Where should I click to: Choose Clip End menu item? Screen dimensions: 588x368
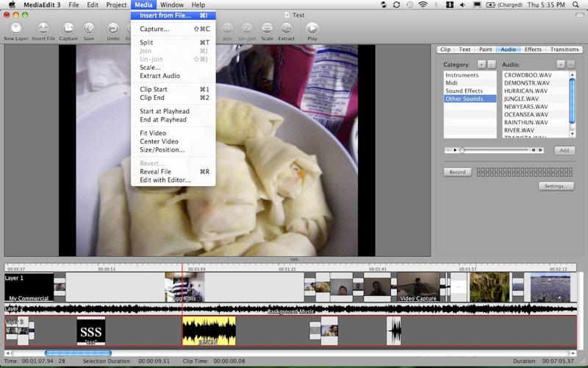(x=173, y=98)
